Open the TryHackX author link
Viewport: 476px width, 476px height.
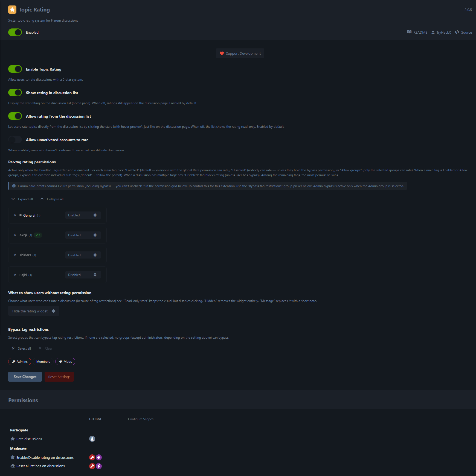pos(441,32)
